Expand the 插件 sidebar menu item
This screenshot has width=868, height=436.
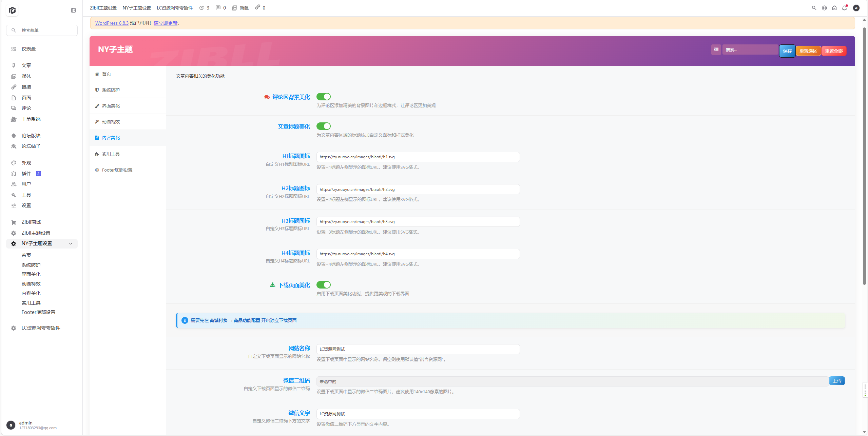pos(26,174)
